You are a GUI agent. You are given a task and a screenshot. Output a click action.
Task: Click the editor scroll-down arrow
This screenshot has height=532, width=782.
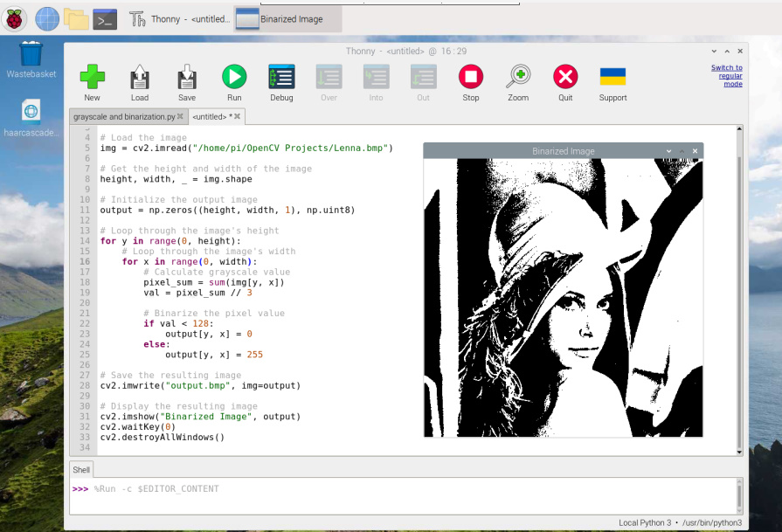tap(739, 452)
